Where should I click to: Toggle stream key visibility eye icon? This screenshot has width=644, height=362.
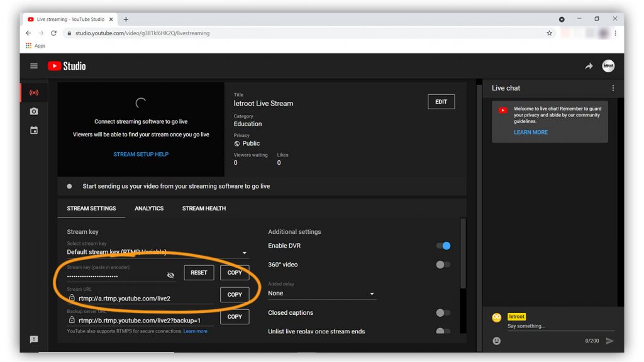(x=170, y=275)
